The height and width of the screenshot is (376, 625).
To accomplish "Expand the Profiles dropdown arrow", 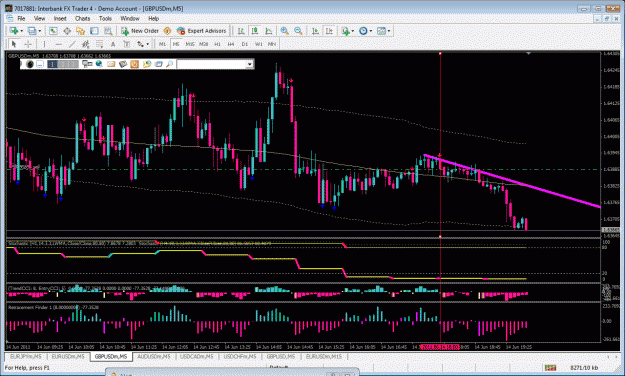I will [39, 31].
